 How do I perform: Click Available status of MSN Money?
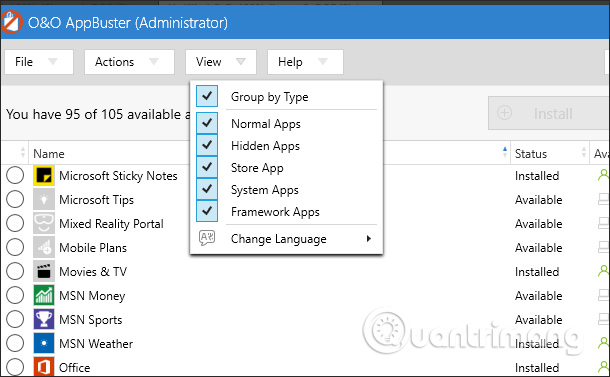point(538,296)
